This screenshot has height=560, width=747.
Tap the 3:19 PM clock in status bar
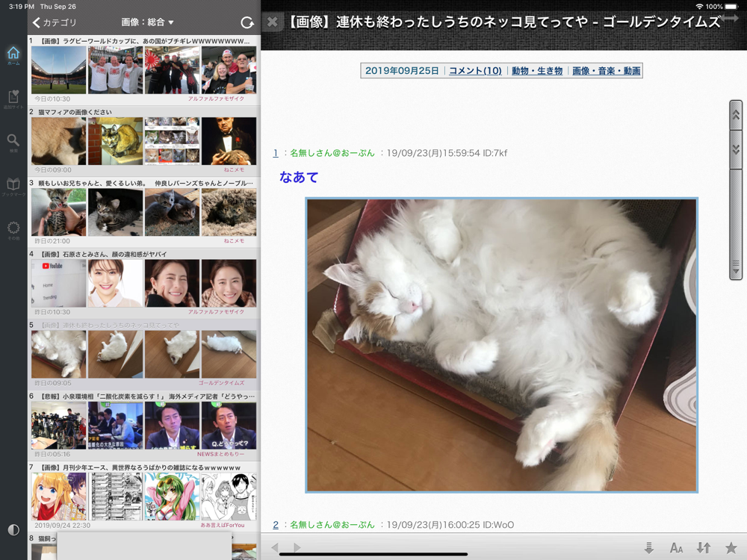click(22, 7)
